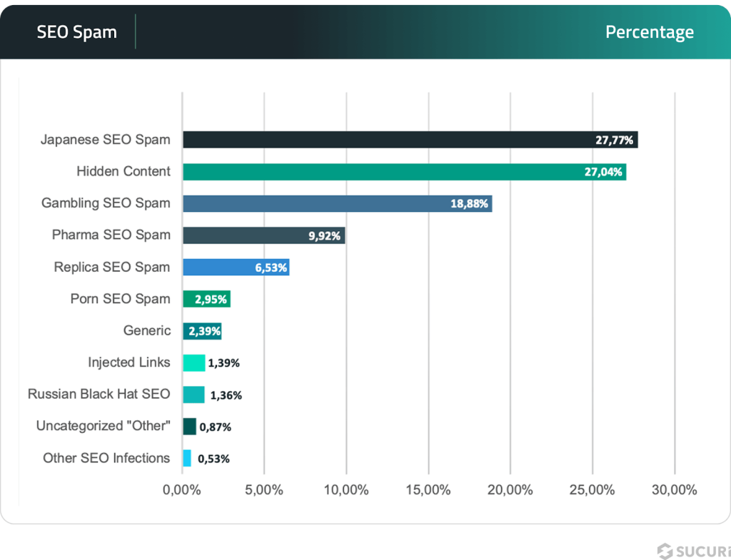The height and width of the screenshot is (560, 731).
Task: Click the Hidden Content category label
Action: (x=123, y=171)
